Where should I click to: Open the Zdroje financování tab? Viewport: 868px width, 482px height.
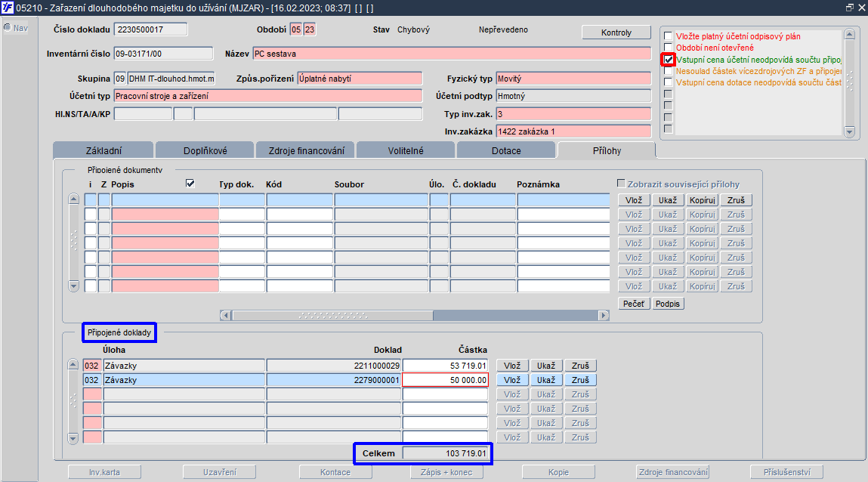(x=306, y=150)
